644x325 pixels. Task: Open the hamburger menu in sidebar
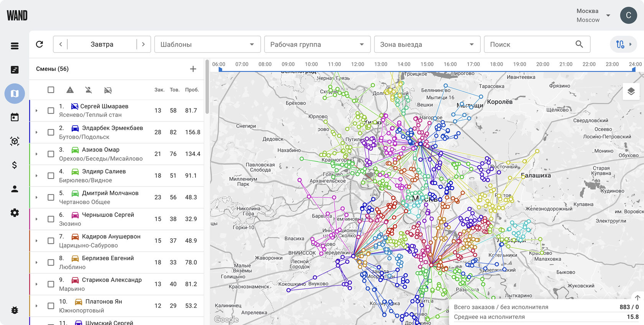[x=15, y=46]
